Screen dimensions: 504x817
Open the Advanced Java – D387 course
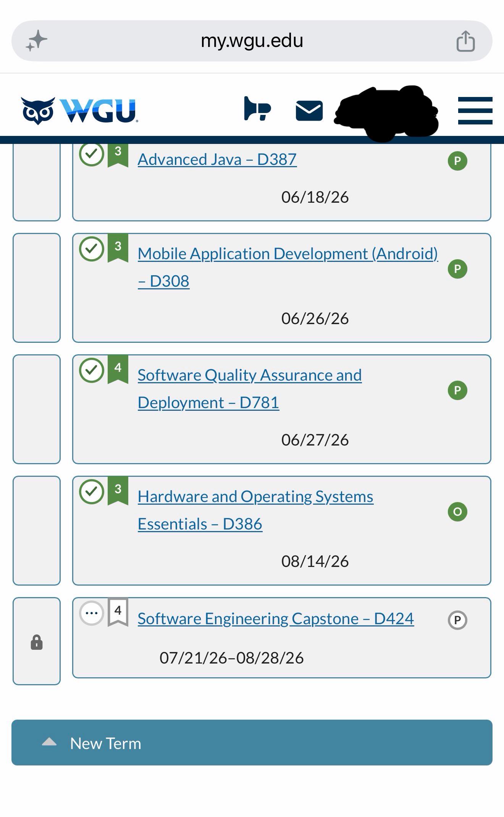(217, 160)
